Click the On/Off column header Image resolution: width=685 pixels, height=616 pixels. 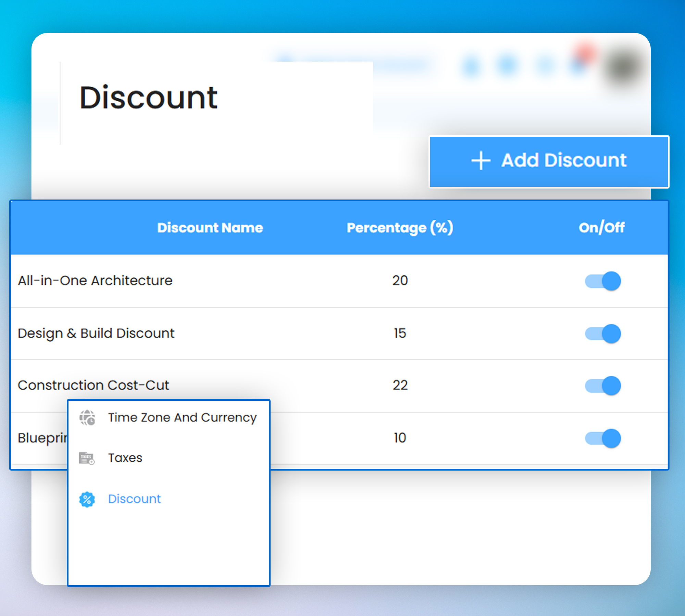tap(601, 228)
